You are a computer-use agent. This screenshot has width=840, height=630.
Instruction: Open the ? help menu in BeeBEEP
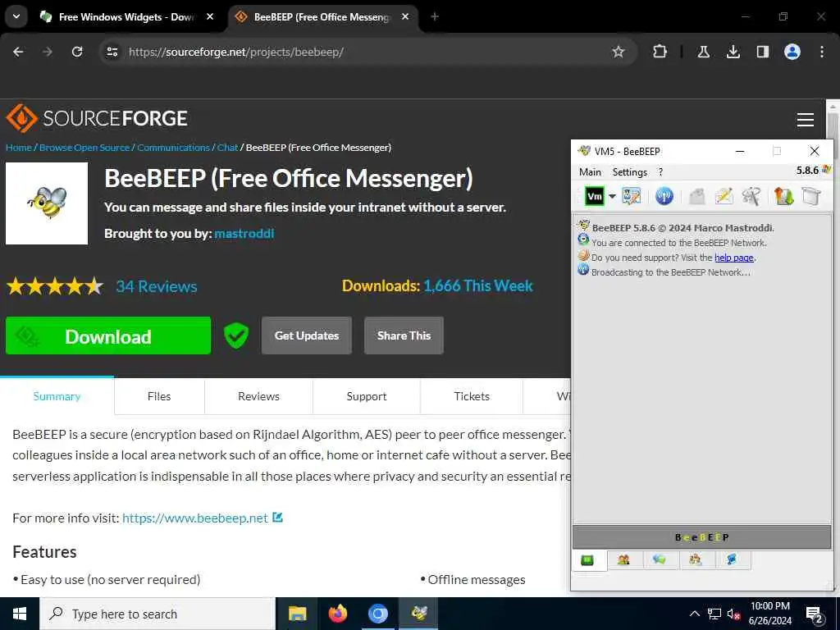pyautogui.click(x=660, y=172)
